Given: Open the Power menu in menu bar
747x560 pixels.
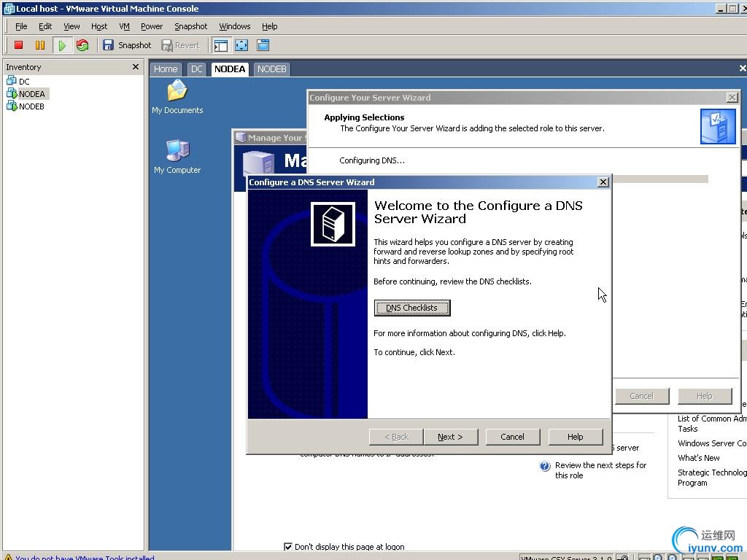Looking at the screenshot, I should [x=152, y=26].
